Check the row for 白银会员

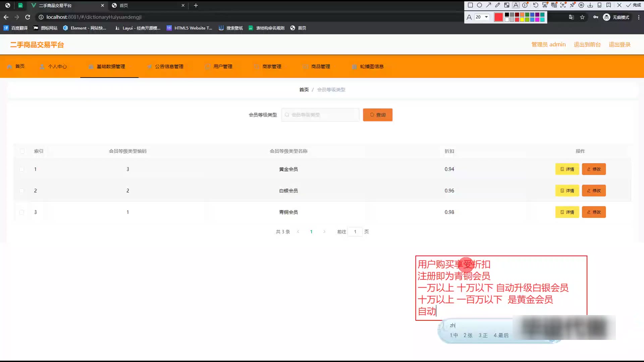pyautogui.click(x=22, y=191)
